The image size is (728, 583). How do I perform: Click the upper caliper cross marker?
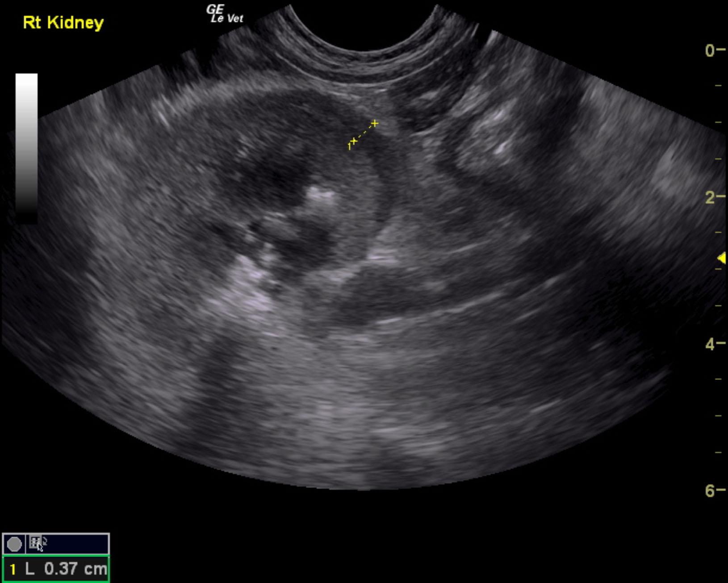point(375,123)
